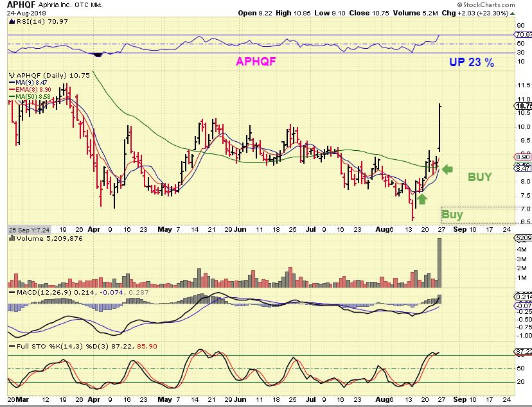Open the StockCharts.com copyright link
Viewport: 532px width, 407px height.
[x=486, y=4]
